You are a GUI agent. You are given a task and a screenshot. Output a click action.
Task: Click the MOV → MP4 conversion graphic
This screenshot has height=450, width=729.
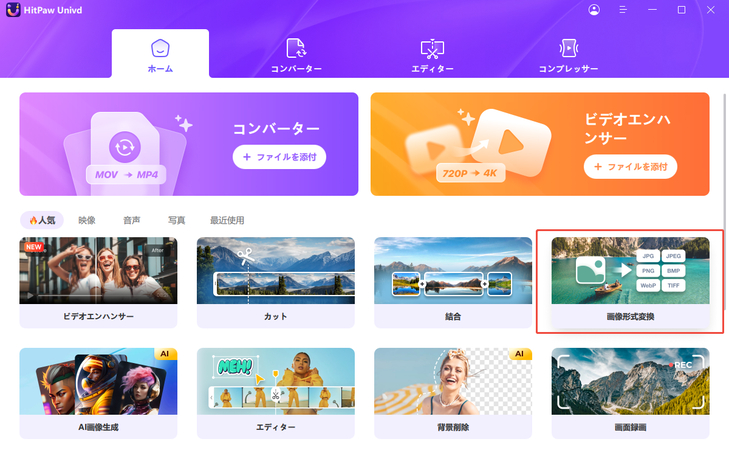pos(126,174)
